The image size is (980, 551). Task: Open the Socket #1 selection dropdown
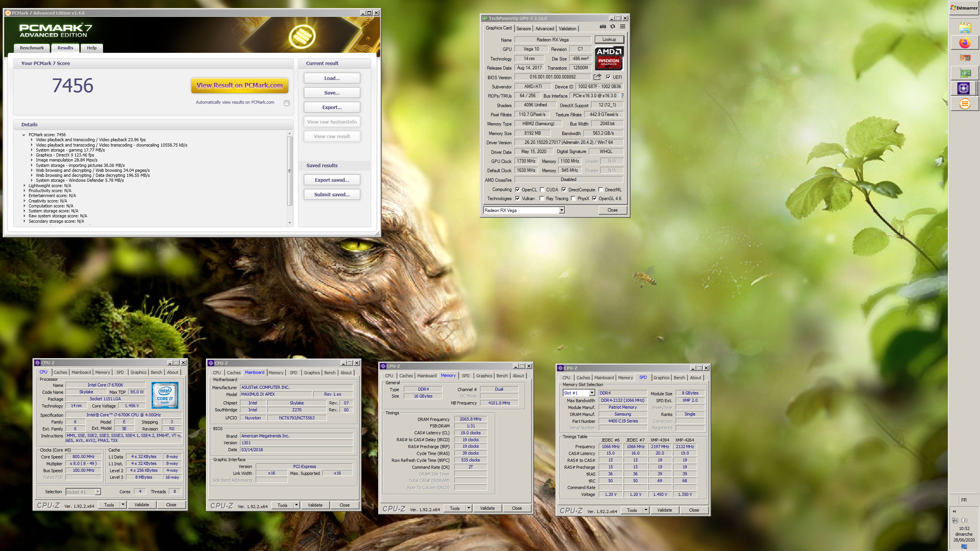pyautogui.click(x=98, y=492)
